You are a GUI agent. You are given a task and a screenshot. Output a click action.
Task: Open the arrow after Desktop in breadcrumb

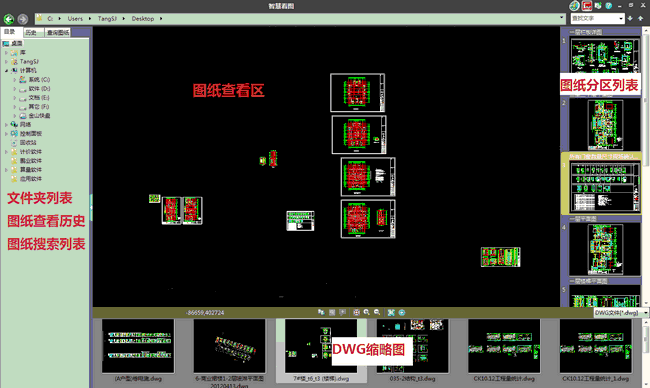coord(161,19)
